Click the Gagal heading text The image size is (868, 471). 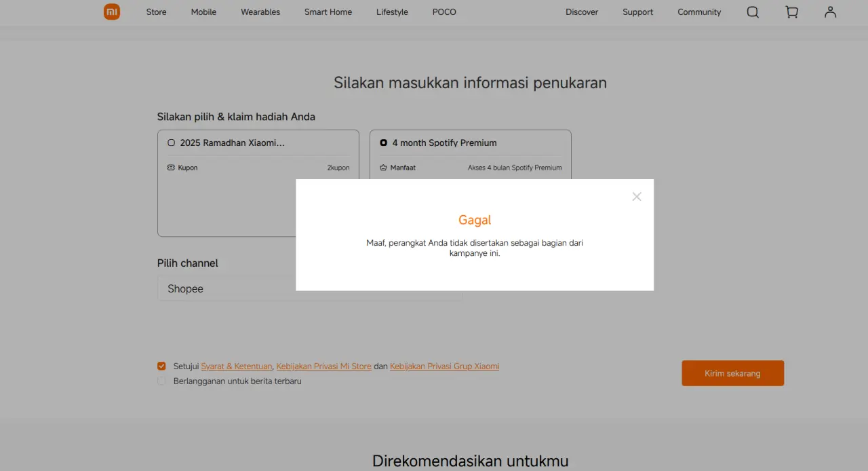pos(475,220)
